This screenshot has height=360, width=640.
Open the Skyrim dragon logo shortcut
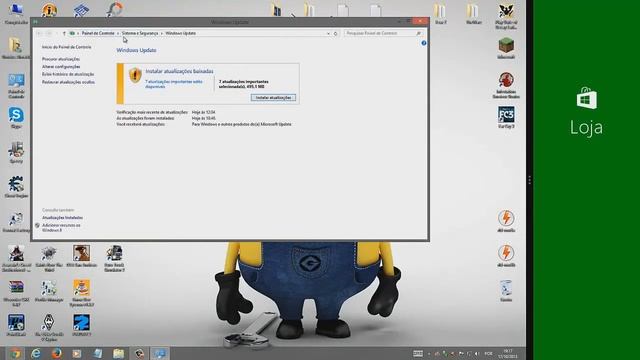click(49, 328)
